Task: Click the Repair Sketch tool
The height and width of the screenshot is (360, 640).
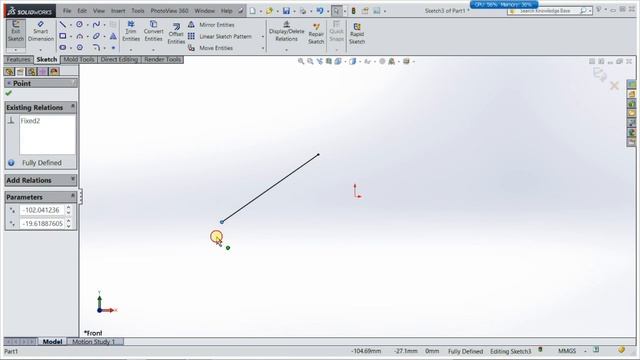Action: (x=316, y=33)
